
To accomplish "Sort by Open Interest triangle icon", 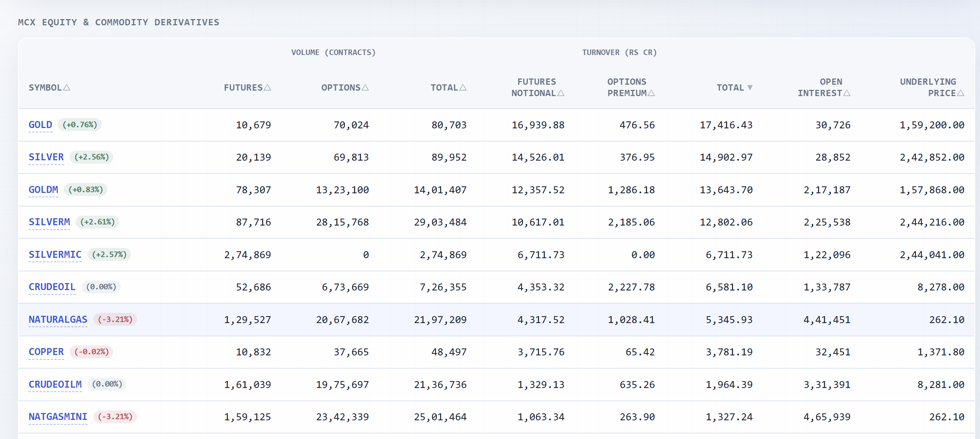I will point(847,93).
